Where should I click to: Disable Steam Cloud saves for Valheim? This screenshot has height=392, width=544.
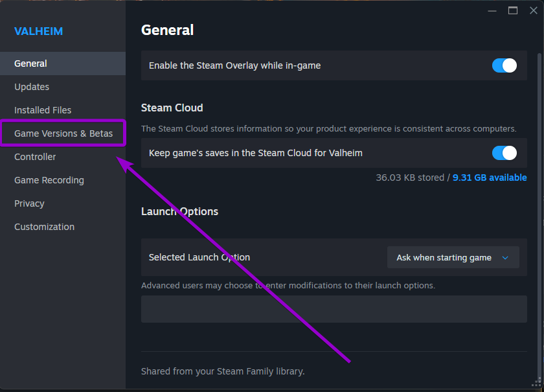(x=504, y=153)
